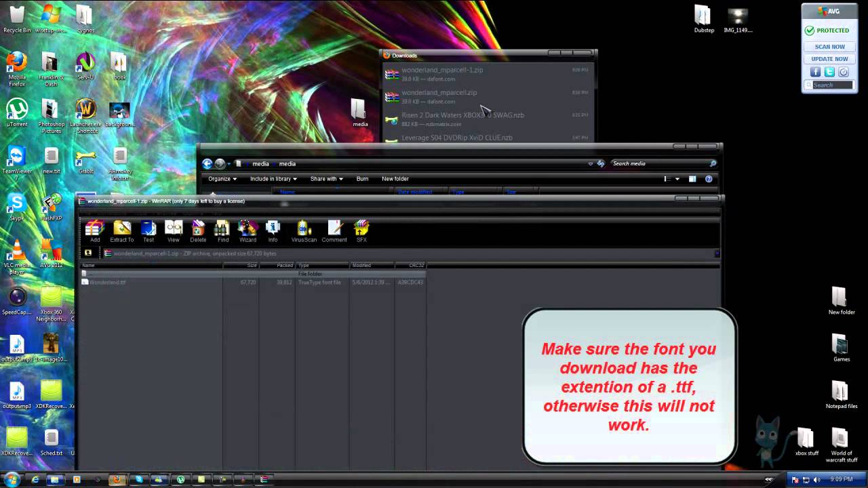The image size is (868, 488).
Task: Click the Explorer help question mark icon
Action: coord(709,179)
